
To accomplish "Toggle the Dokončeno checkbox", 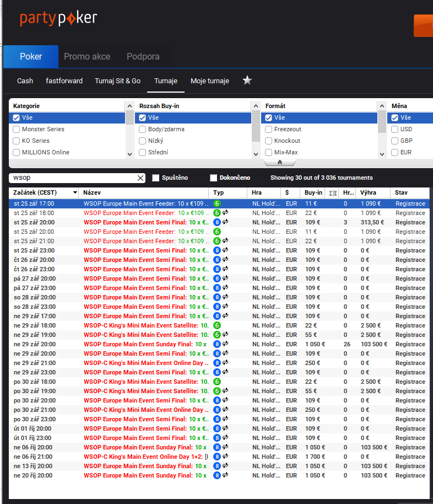I will (x=213, y=178).
